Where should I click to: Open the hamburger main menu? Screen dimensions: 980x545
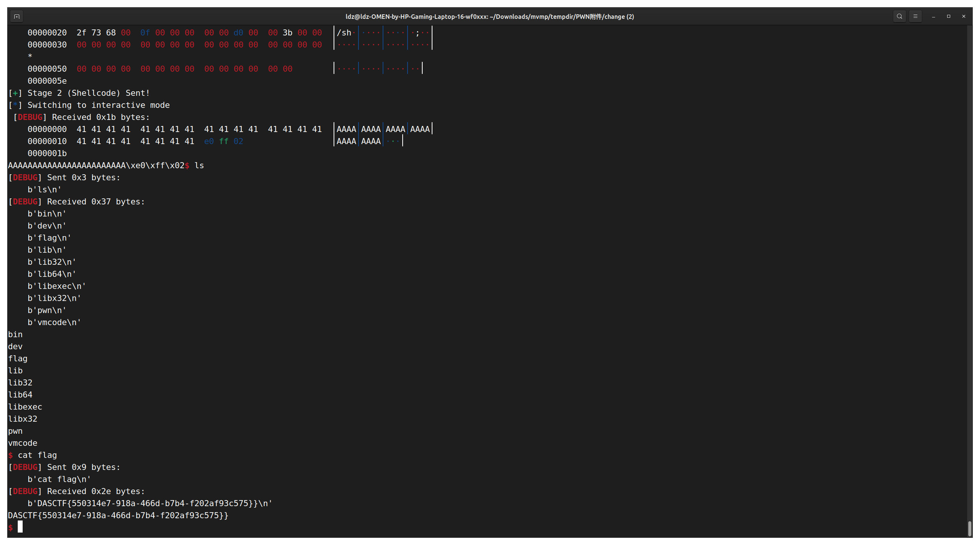point(915,16)
